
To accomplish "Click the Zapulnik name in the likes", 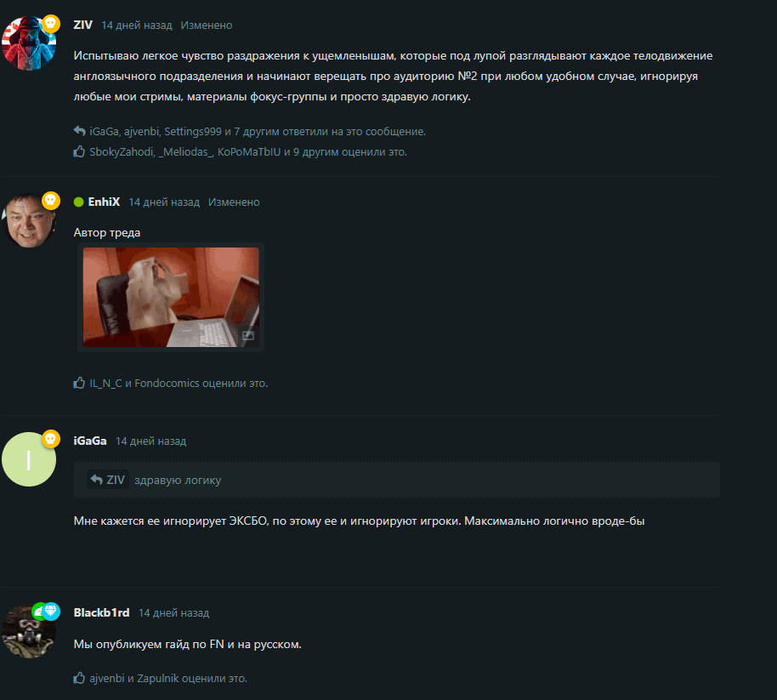I will (157, 678).
